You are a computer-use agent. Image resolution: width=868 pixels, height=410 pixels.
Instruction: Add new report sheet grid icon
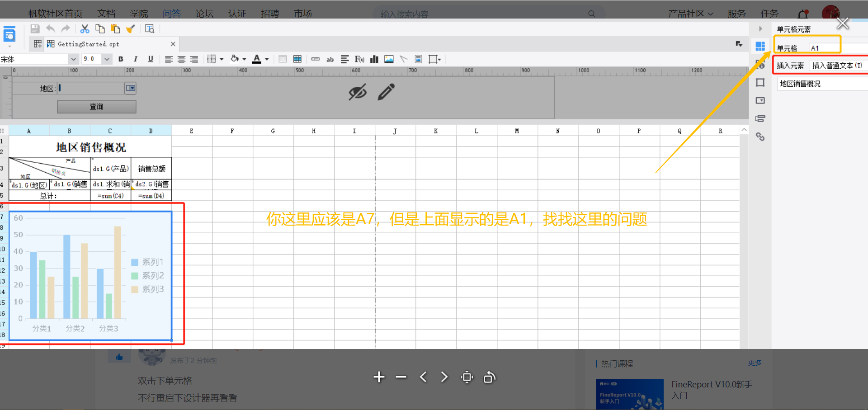pos(38,44)
